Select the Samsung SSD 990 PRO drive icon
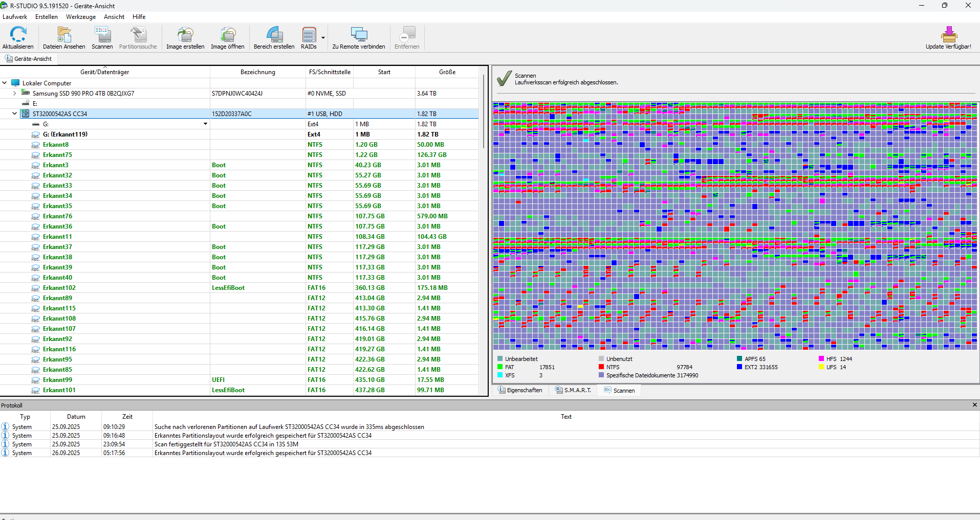The image size is (980, 520). tap(25, 93)
